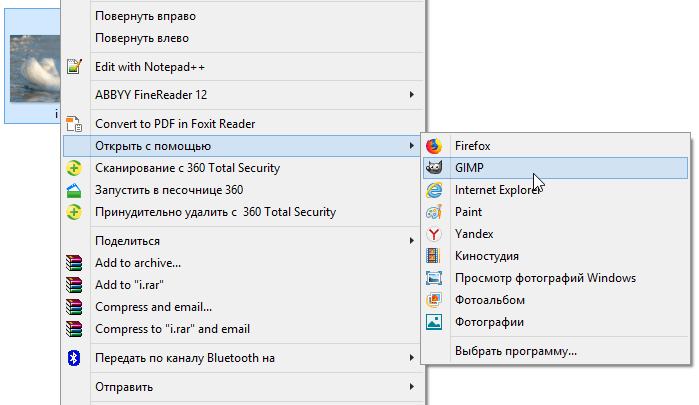Select Просмотр фотографий Windows
699x405 pixels.
[555, 278]
